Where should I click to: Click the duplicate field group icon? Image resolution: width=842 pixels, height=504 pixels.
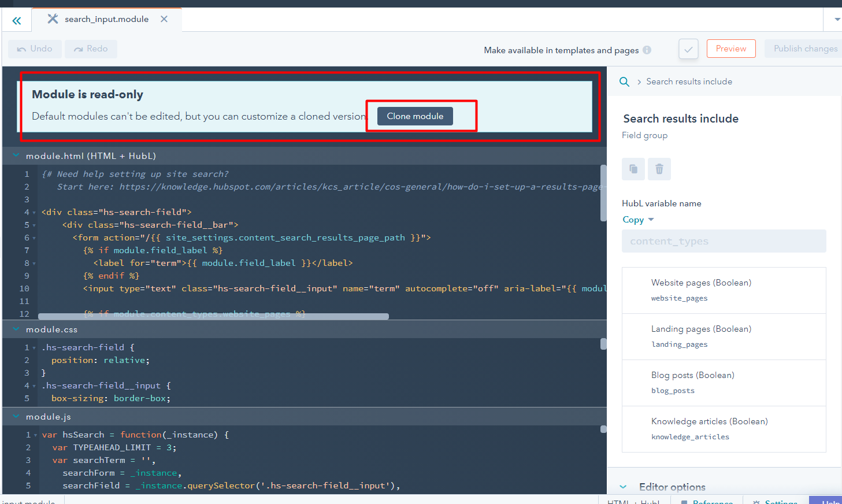pyautogui.click(x=633, y=169)
